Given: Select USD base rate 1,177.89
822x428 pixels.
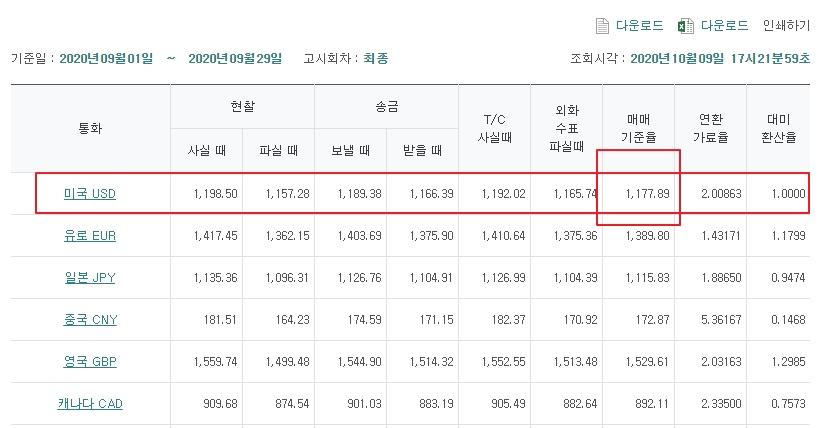Looking at the screenshot, I should [x=647, y=194].
